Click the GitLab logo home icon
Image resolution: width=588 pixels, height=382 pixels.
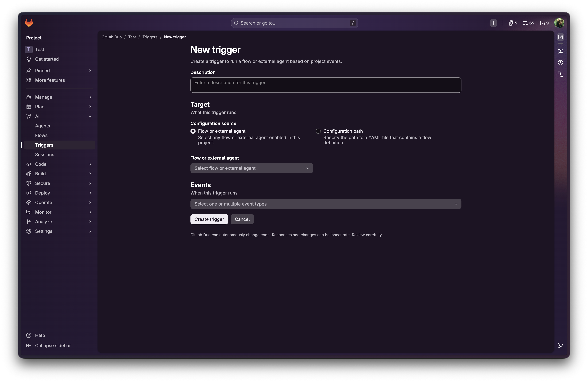click(x=29, y=23)
